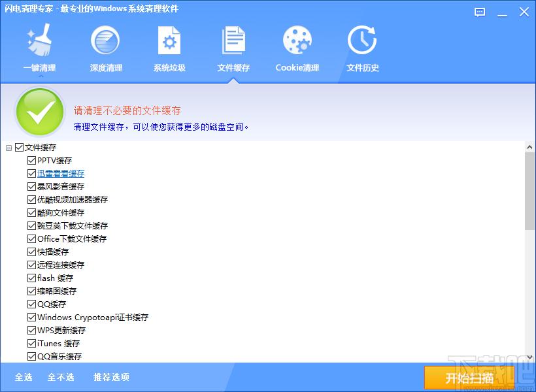This screenshot has width=536, height=392.
Task: Open the 深度清理 circle icon
Action: pyautogui.click(x=105, y=41)
